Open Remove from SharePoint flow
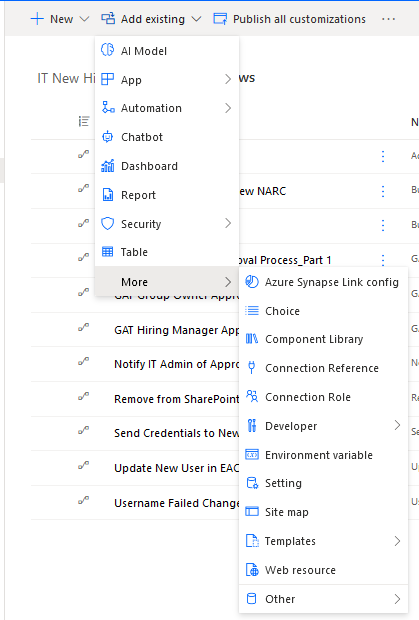 177,399
